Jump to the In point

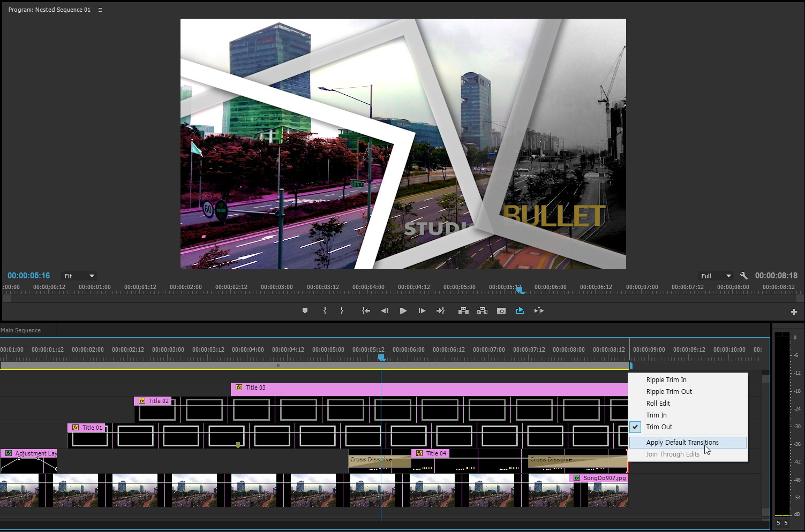tap(366, 311)
